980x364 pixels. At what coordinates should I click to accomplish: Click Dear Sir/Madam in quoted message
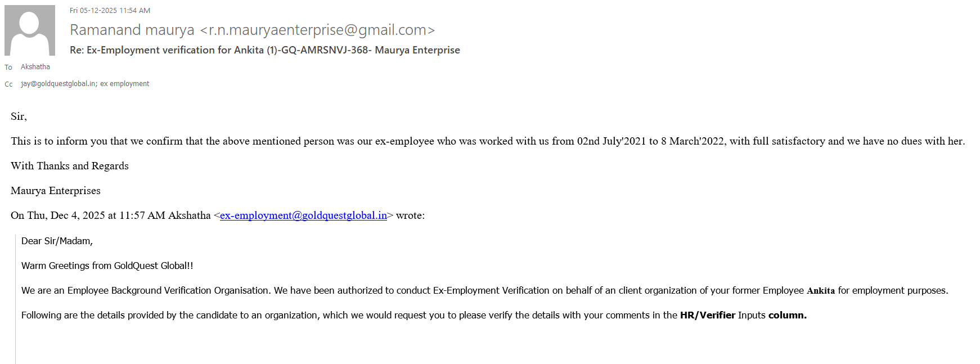(x=57, y=241)
